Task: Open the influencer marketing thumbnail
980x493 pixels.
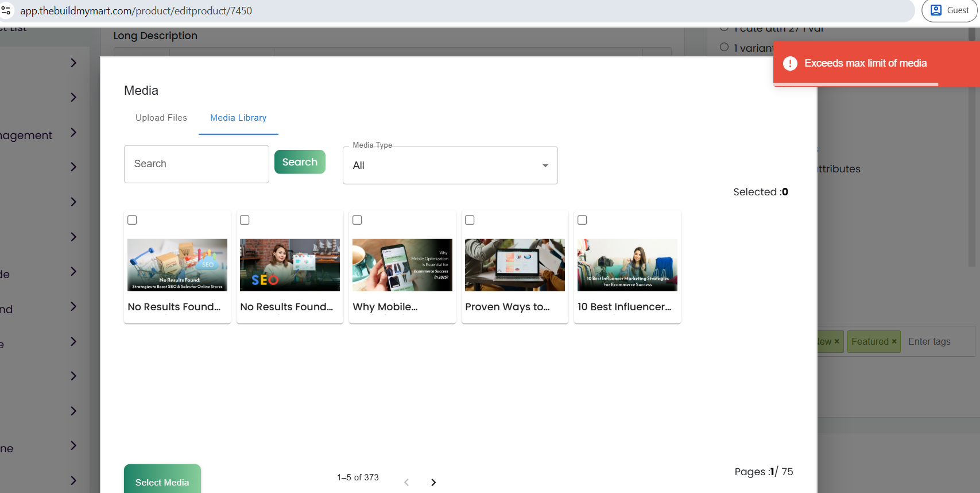Action: (627, 265)
